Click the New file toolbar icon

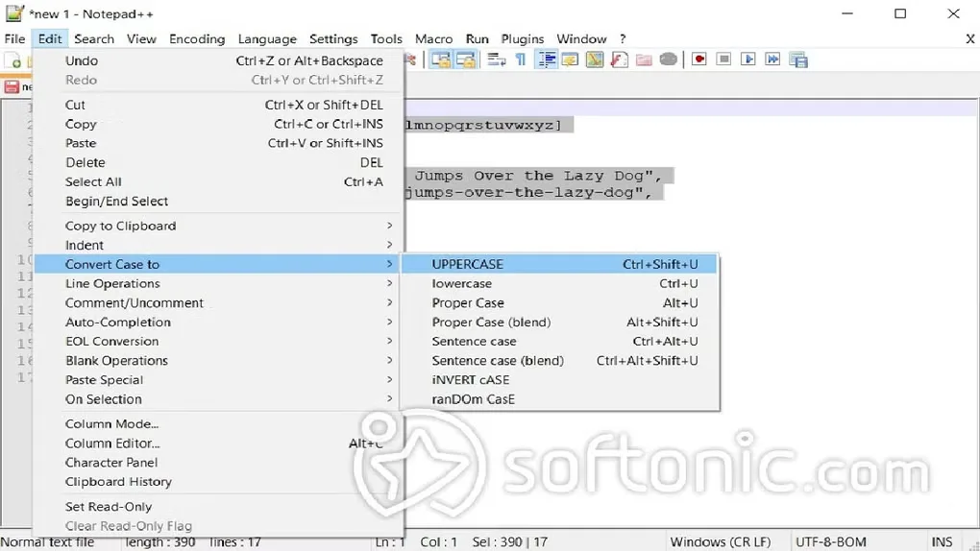point(12,60)
